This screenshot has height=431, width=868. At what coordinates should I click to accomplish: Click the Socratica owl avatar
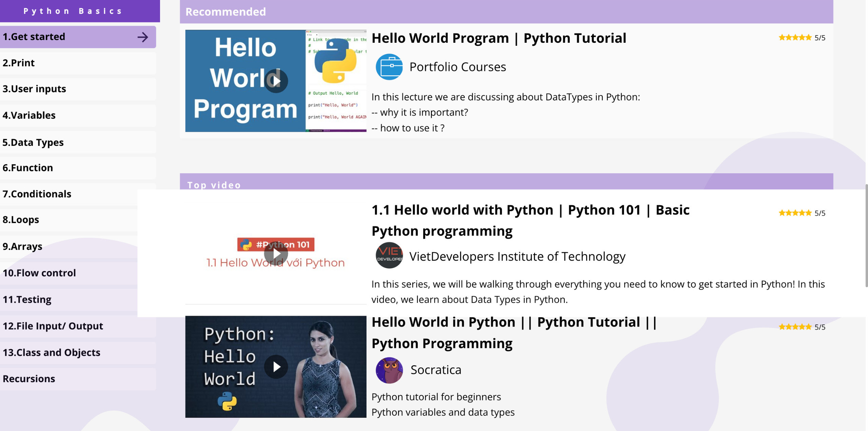point(389,370)
